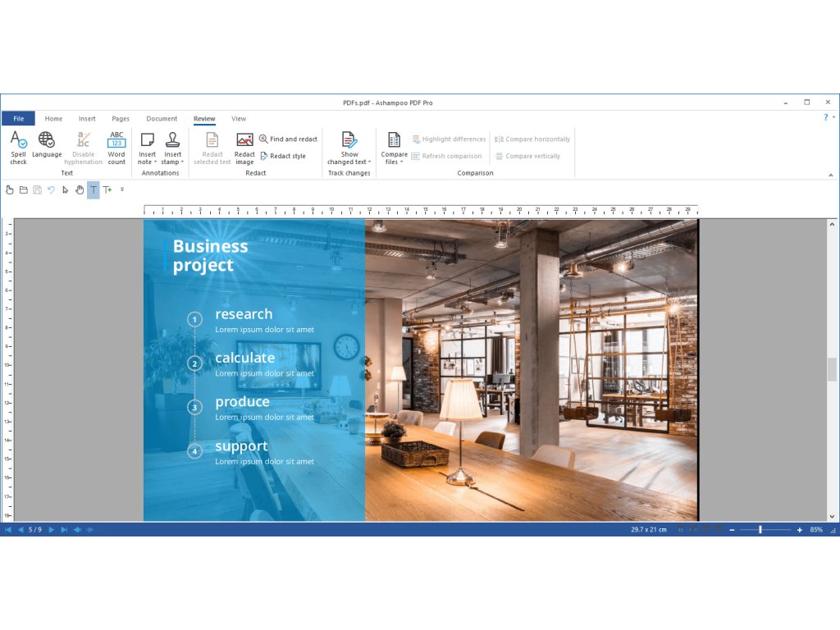Switch to the Pages tab
Viewport: 840px width, 630px height.
[x=121, y=119]
